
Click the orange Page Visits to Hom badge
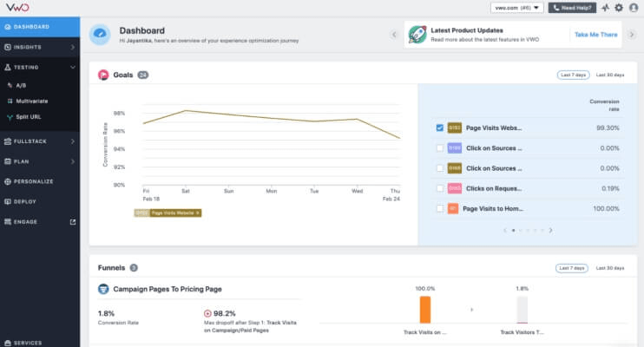(452, 208)
